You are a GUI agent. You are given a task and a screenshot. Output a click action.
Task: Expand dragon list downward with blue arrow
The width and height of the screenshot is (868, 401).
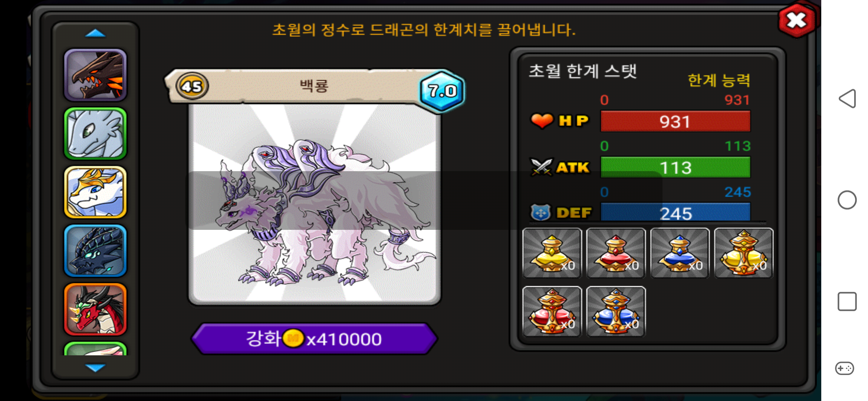pyautogui.click(x=95, y=368)
